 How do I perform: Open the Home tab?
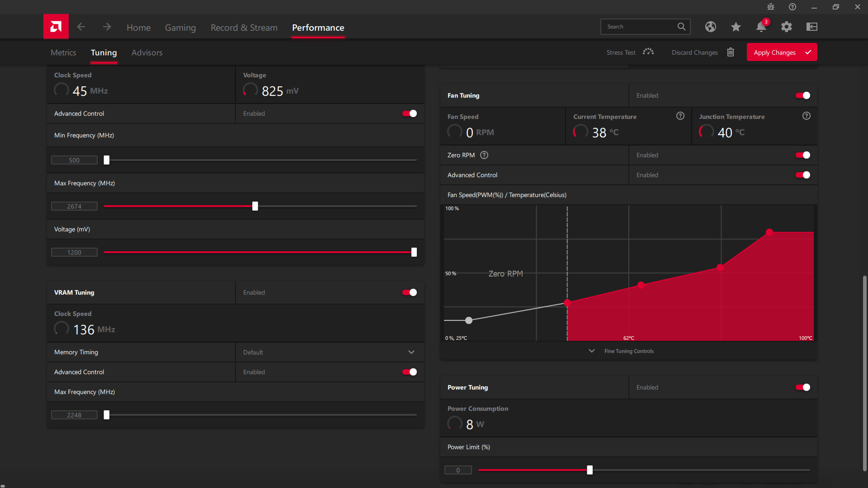[x=138, y=28]
